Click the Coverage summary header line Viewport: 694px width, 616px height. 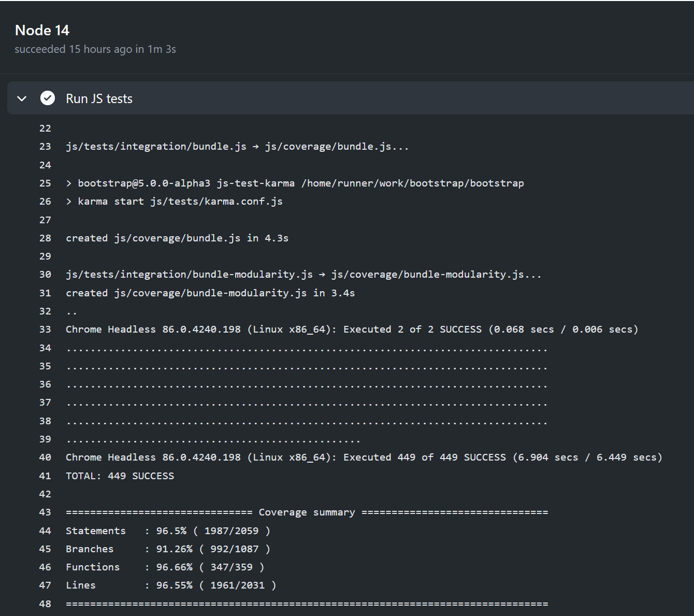pyautogui.click(x=307, y=512)
